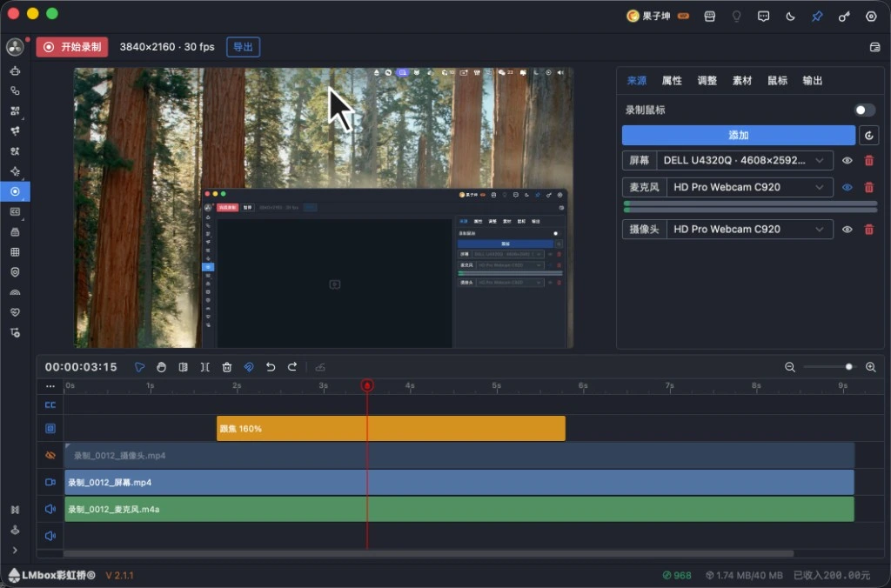891x588 pixels.
Task: Open the shield icon in the left sidebar
Action: [16, 272]
